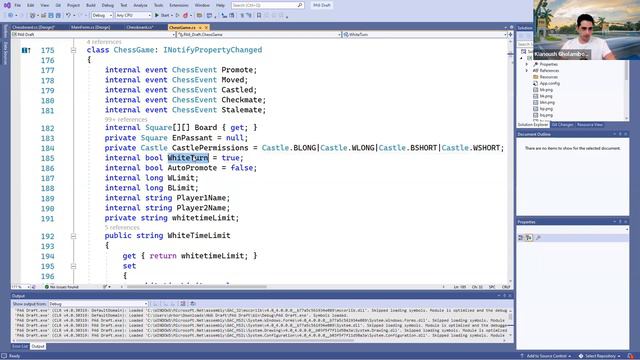
Task: Click the Undo toolbar icon
Action: [x=68, y=16]
